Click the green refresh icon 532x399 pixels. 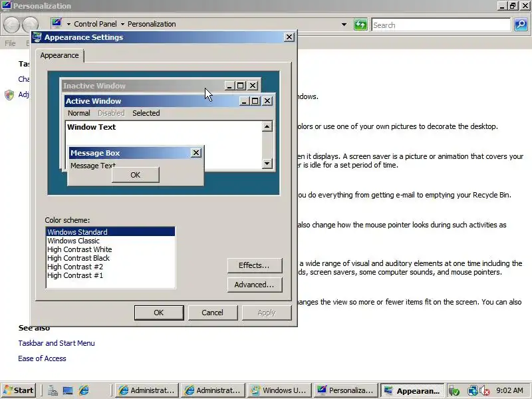click(x=360, y=25)
